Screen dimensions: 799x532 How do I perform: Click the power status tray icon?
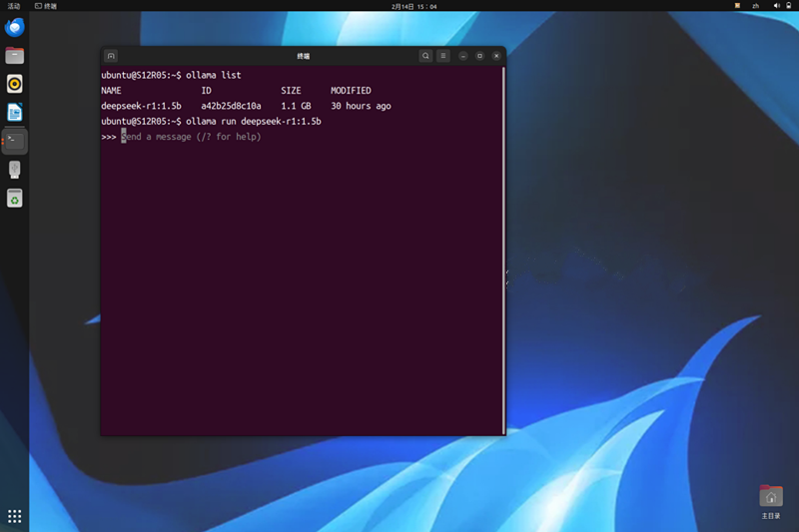pos(788,6)
